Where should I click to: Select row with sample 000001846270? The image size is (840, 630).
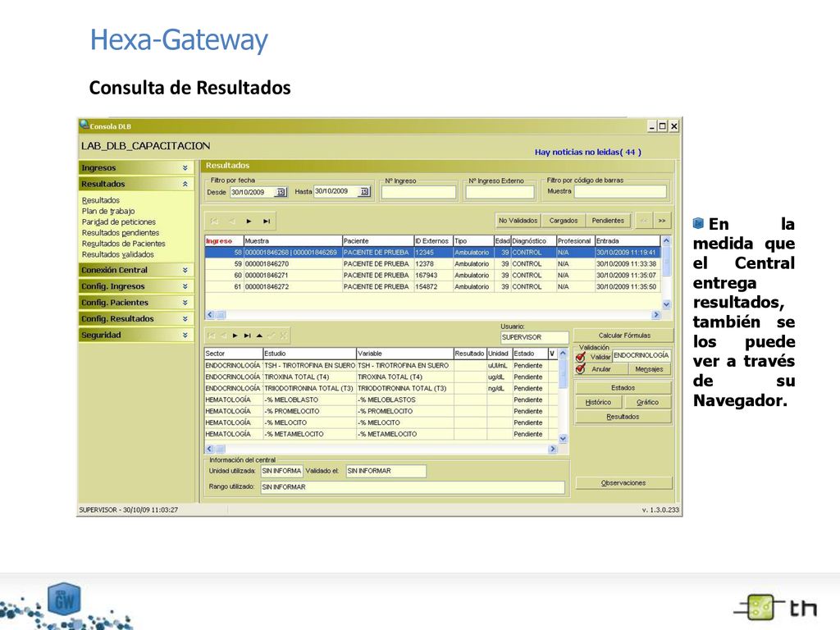click(x=433, y=263)
